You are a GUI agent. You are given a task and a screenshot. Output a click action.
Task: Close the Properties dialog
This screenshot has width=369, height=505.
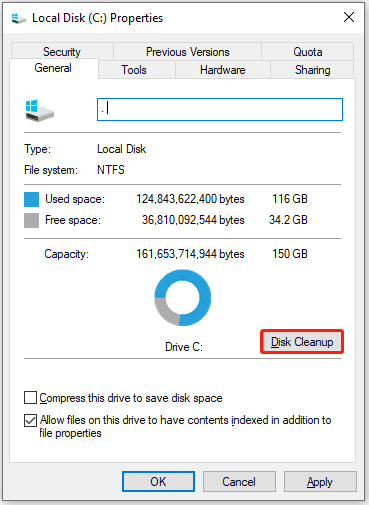[x=349, y=17]
